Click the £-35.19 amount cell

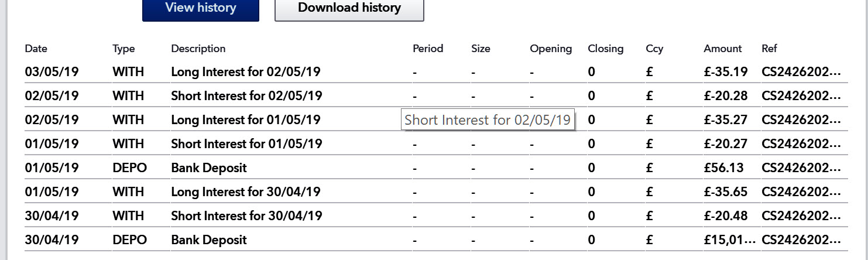(725, 72)
